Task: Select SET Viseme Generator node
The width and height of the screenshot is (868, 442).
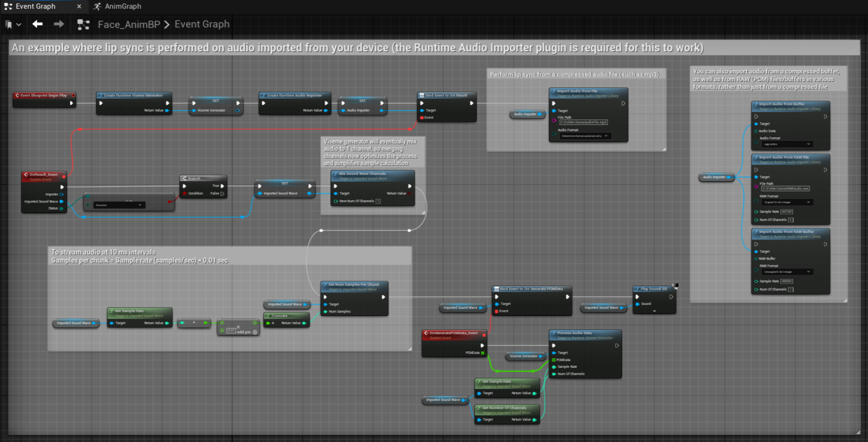Action: click(216, 106)
